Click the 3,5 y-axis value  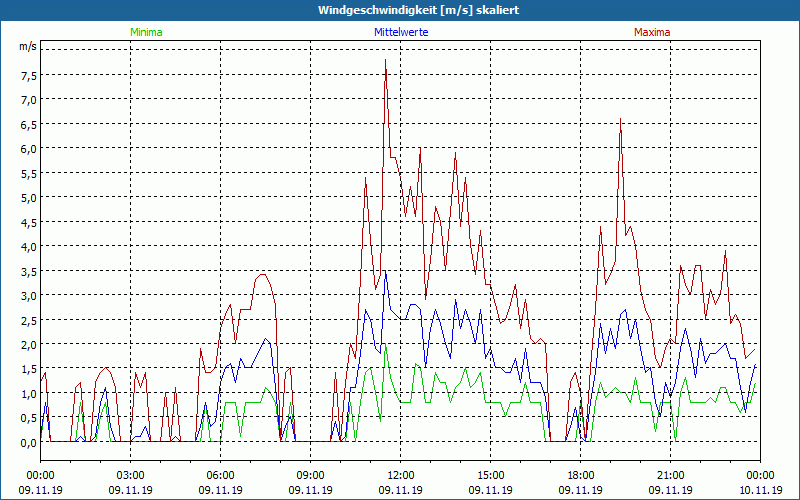[29, 272]
